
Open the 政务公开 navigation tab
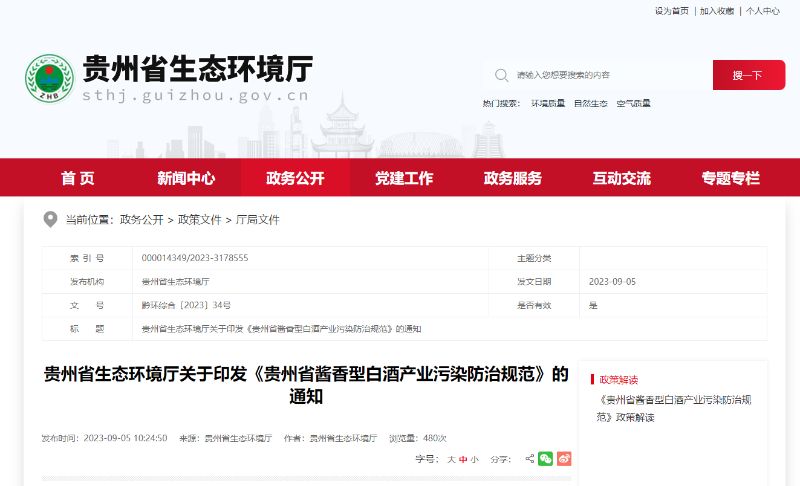pos(295,178)
